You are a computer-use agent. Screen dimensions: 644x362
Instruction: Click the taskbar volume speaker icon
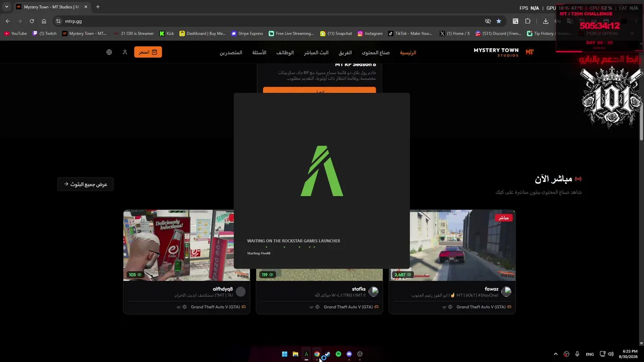point(610,354)
